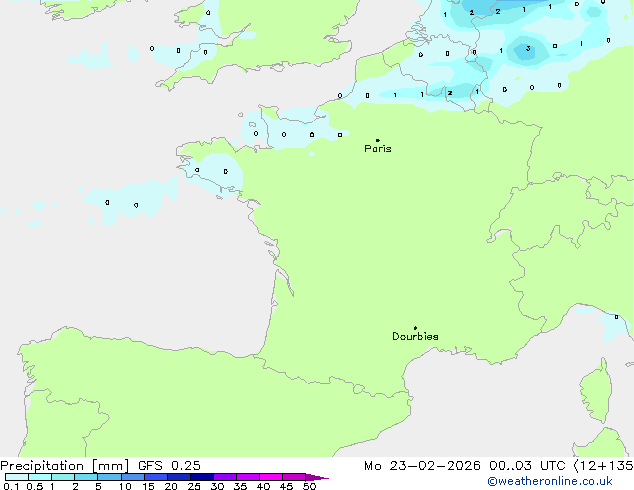Screen dimensions: 634x490
Task: Click the legend label 0.1
Action: [x=11, y=486]
